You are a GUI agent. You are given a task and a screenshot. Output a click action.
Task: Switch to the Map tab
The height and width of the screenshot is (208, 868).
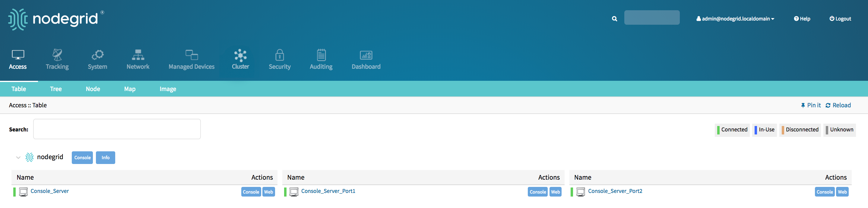click(130, 89)
